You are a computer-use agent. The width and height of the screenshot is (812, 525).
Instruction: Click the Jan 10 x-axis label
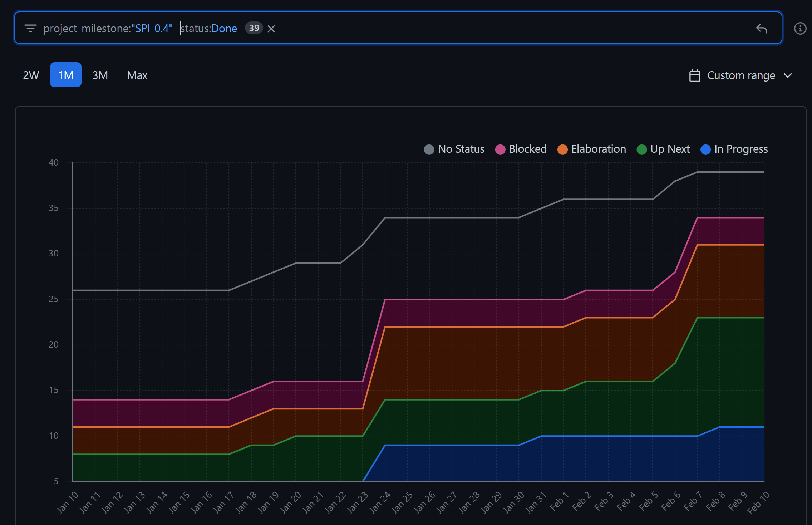point(68,502)
